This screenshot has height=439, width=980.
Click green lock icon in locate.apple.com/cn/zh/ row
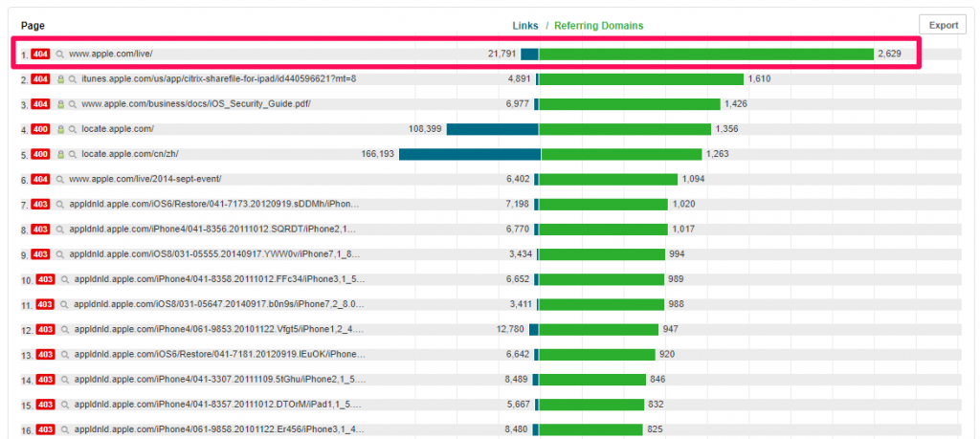pyautogui.click(x=60, y=154)
